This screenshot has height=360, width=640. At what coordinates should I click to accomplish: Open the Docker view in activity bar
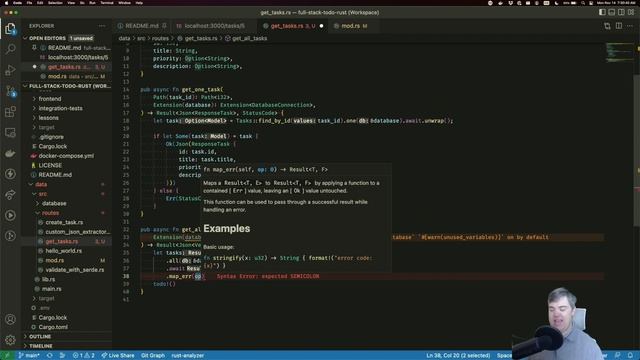[10, 153]
